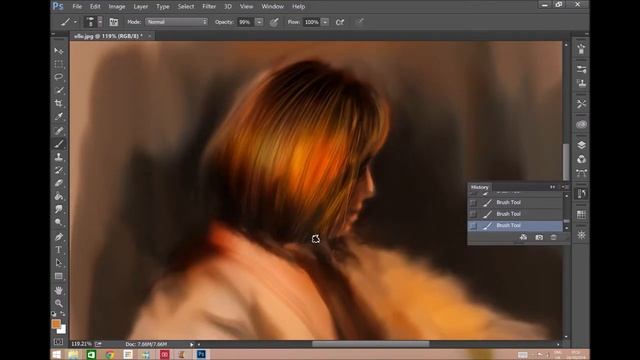Open Tool Preset picker arrow
This screenshot has height=360, width=640.
tap(76, 22)
